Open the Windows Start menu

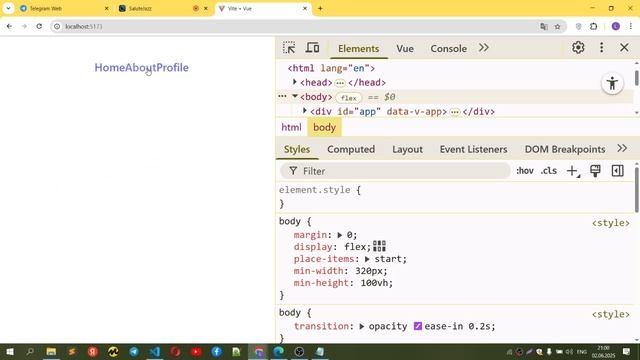point(10,351)
